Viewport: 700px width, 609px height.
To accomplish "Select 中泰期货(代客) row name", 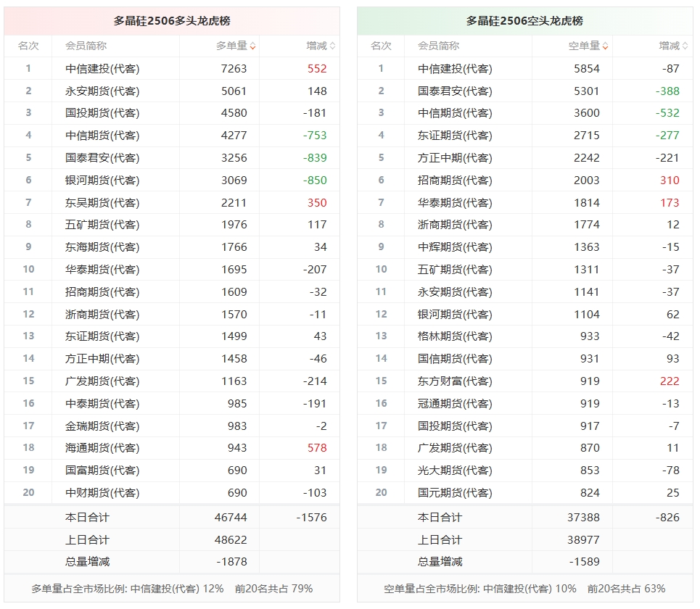I will [102, 403].
